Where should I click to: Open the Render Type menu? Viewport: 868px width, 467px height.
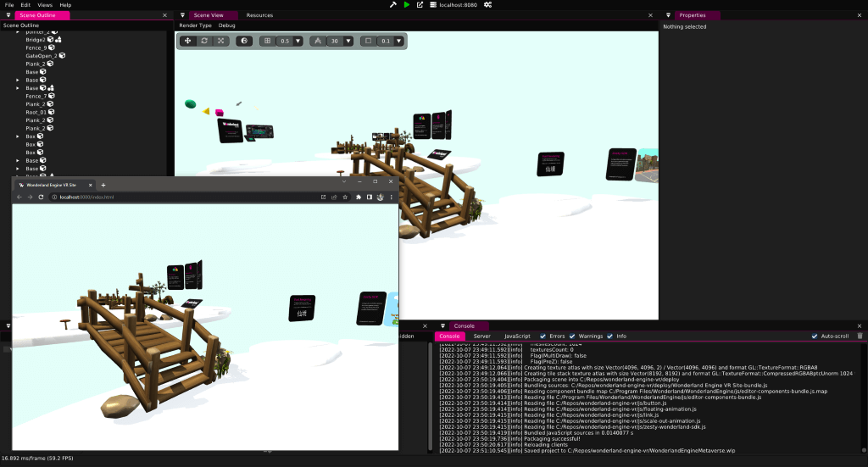point(195,25)
